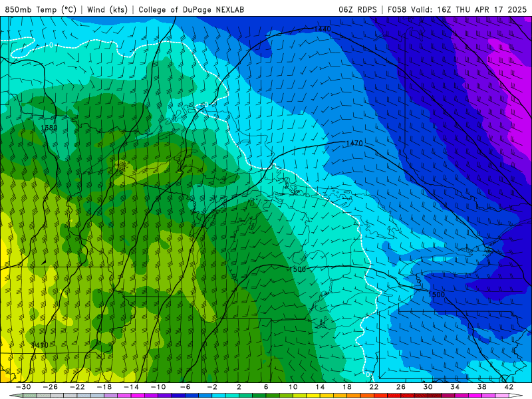The image size is (532, 399).
Task: Click the -6 legend tick label
Action: click(185, 387)
